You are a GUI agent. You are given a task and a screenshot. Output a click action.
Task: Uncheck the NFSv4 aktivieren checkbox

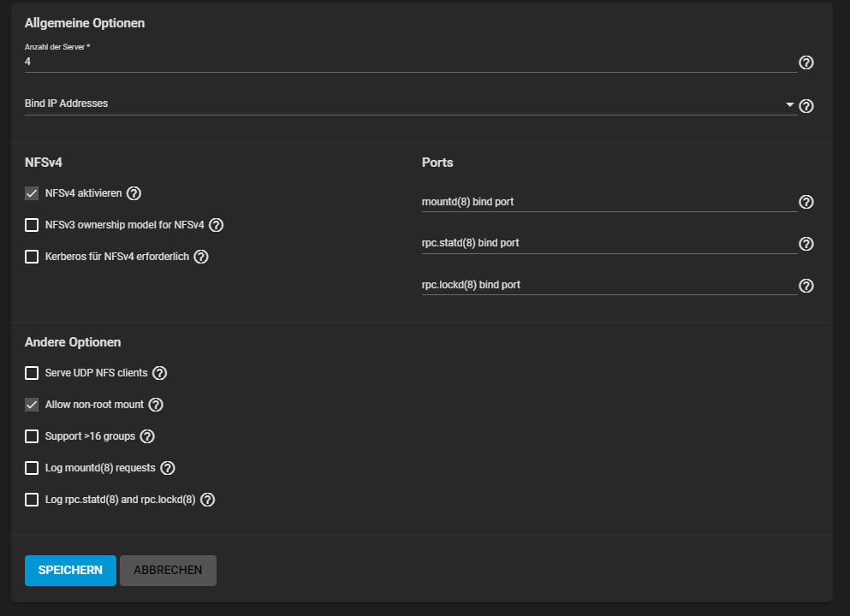32,193
